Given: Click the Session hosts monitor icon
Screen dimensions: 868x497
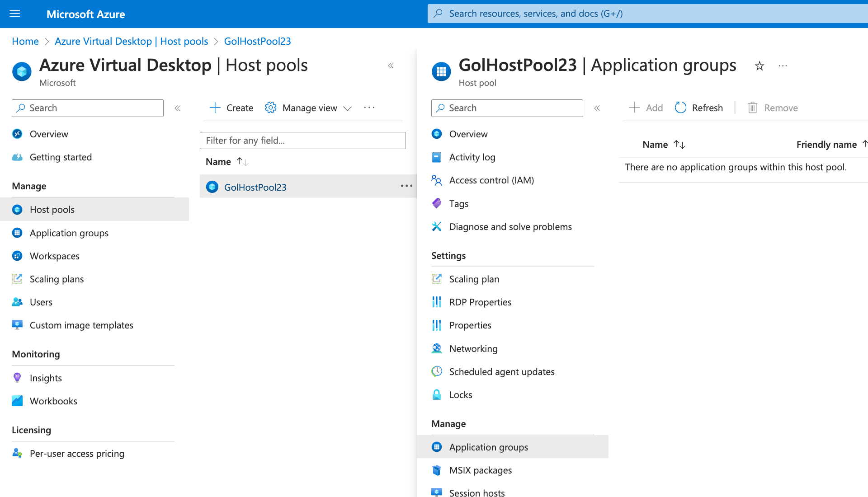Looking at the screenshot, I should (x=437, y=492).
